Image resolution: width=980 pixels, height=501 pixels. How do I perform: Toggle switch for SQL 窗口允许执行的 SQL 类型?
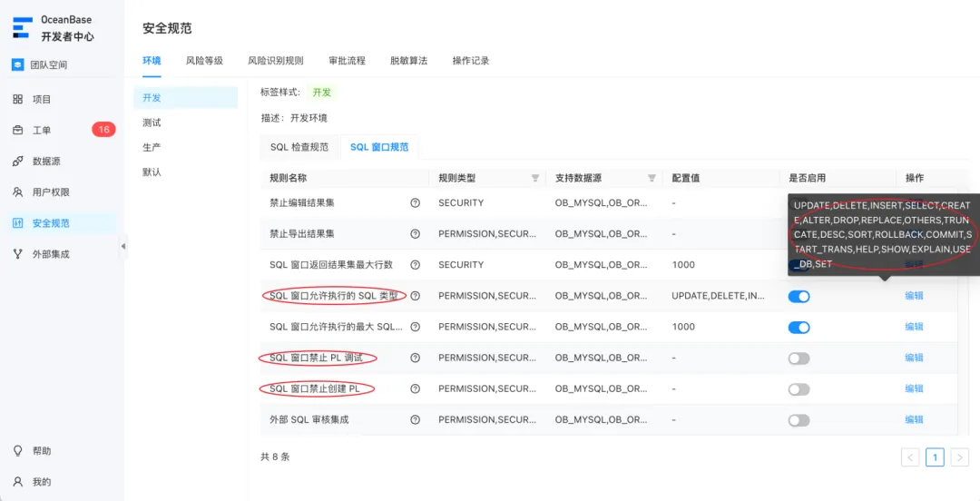pyautogui.click(x=799, y=297)
